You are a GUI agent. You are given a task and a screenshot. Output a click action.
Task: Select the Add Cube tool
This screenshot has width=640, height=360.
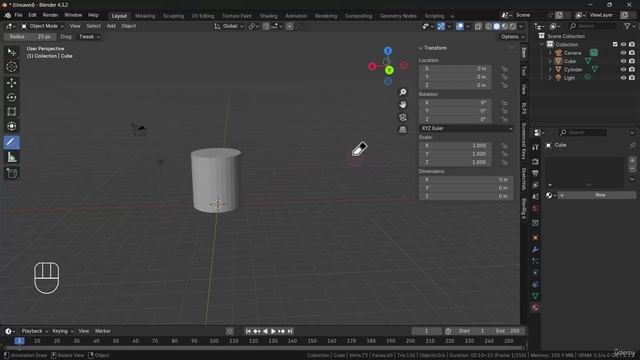[x=11, y=173]
